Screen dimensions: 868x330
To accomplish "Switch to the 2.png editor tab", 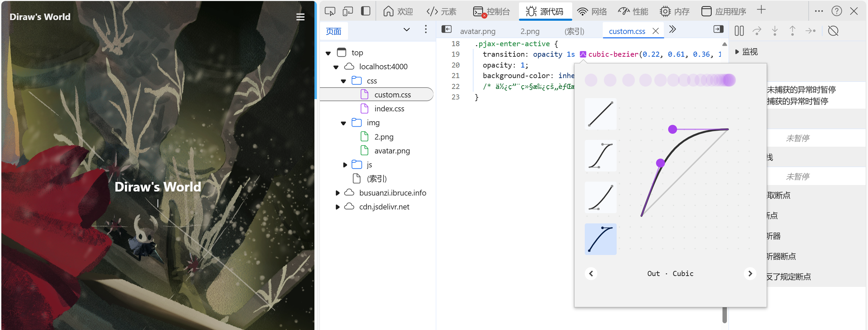I will point(530,31).
